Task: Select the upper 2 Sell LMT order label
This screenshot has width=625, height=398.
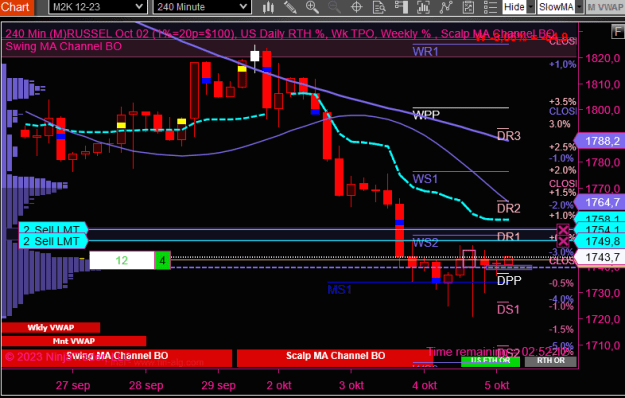Action: 53,227
